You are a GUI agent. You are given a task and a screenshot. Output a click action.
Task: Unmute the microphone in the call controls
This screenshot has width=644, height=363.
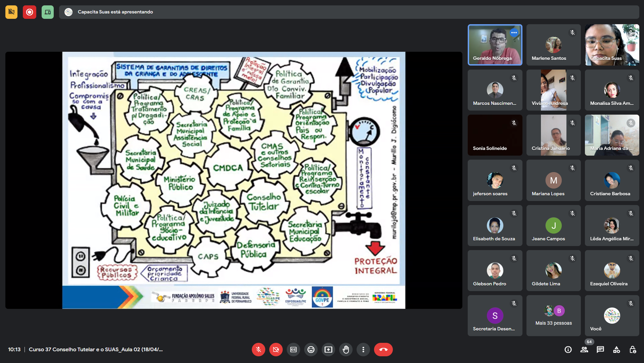[258, 350]
